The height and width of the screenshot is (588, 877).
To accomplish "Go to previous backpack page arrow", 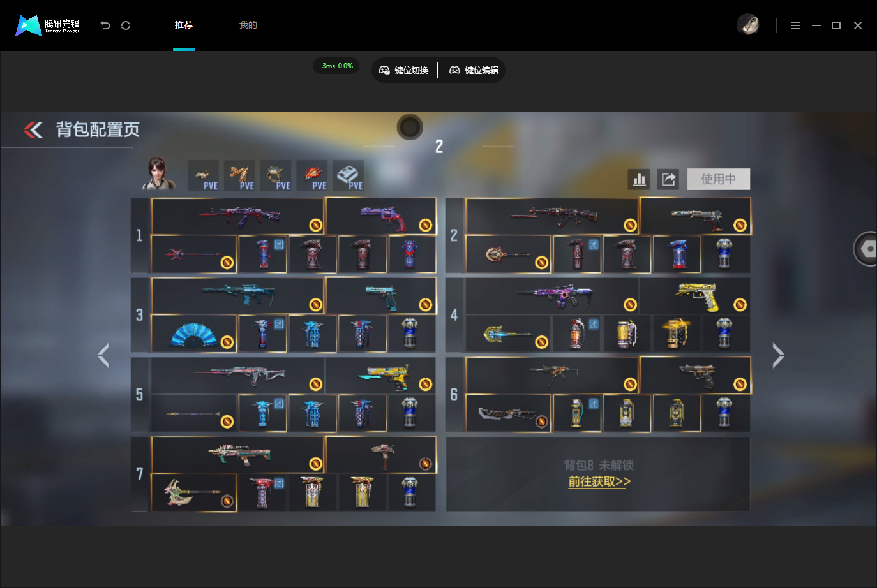I will 103,355.
